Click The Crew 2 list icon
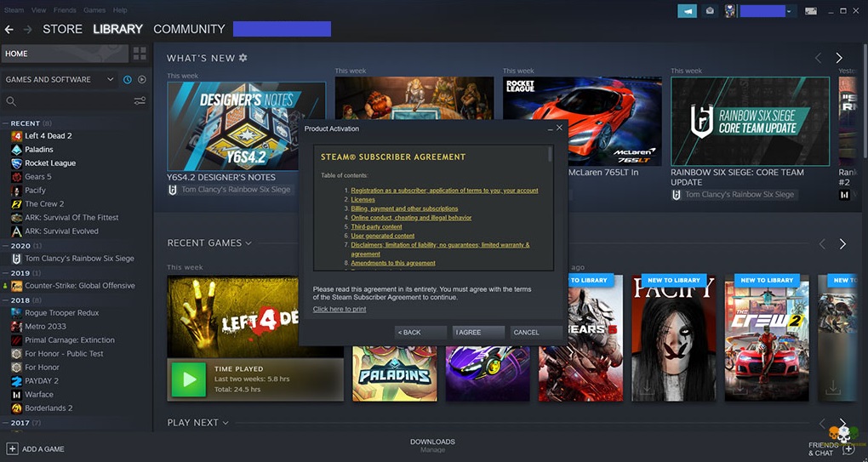Screen dimensions: 868x462 coord(17,204)
